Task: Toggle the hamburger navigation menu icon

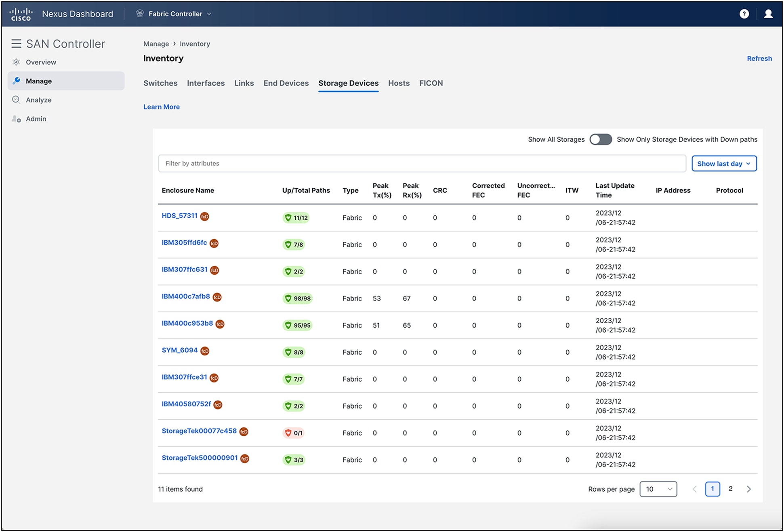Action: [16, 44]
